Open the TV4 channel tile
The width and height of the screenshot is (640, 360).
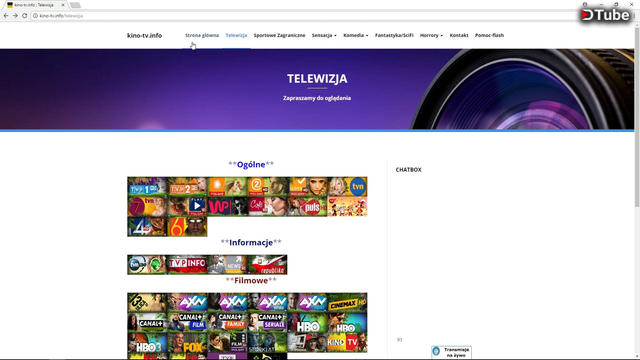tap(147, 227)
